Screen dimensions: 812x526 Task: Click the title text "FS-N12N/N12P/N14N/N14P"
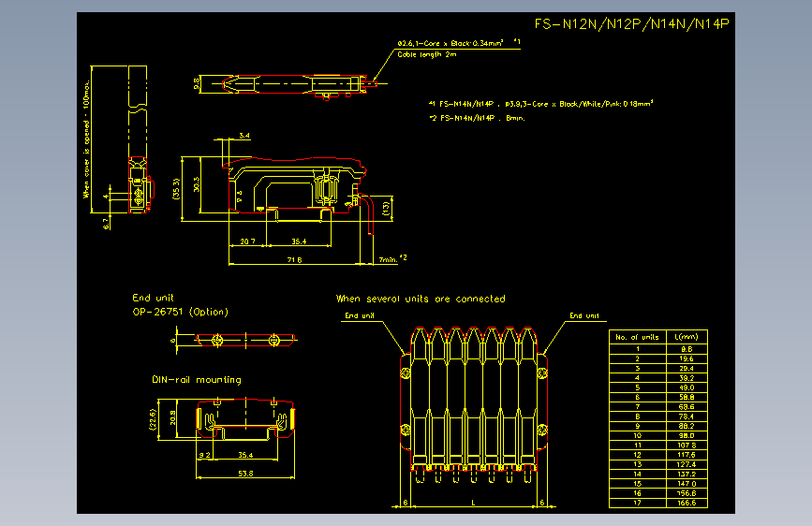pyautogui.click(x=632, y=23)
